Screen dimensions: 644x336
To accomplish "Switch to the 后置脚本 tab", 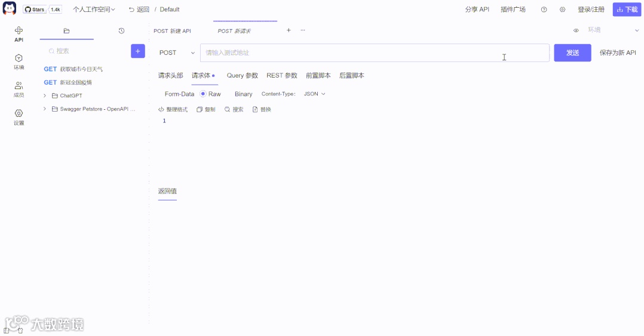I will tap(351, 75).
